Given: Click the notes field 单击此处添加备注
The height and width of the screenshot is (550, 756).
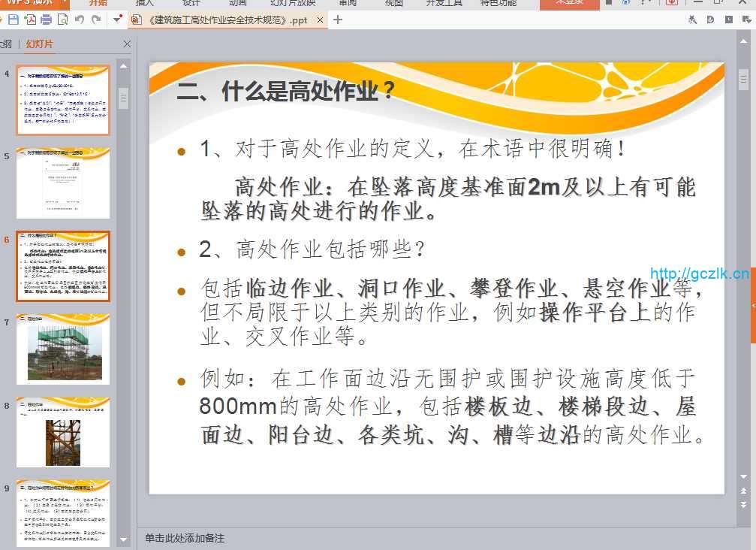Looking at the screenshot, I should coord(185,538).
